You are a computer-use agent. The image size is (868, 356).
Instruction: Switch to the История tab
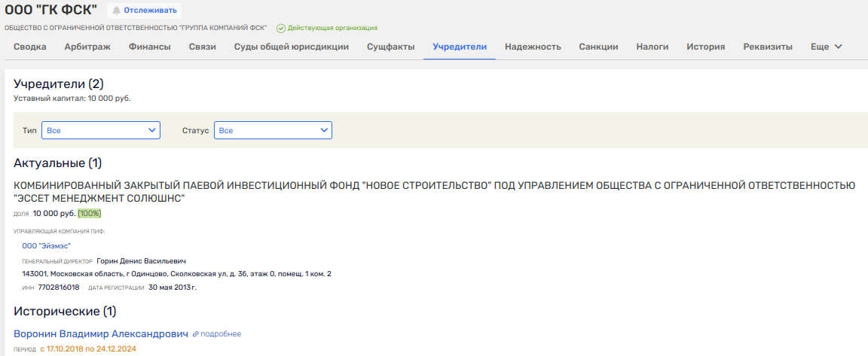(705, 47)
